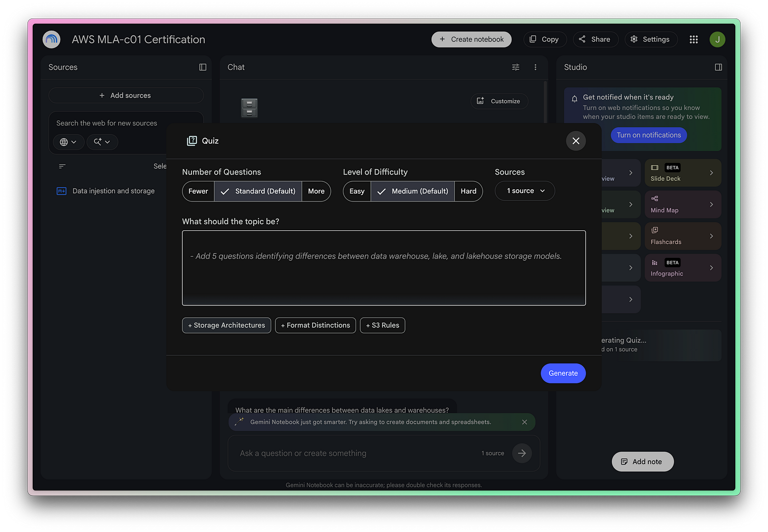This screenshot has height=532, width=768.
Task: Open the Chat three-dot menu
Action: (535, 67)
